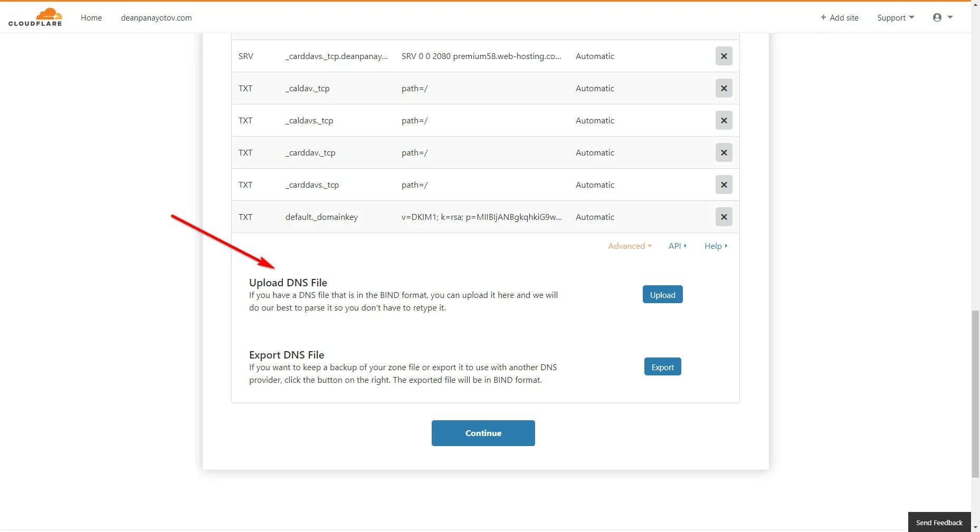
Task: Click the scrollbar down arrow
Action: pyautogui.click(x=975, y=527)
